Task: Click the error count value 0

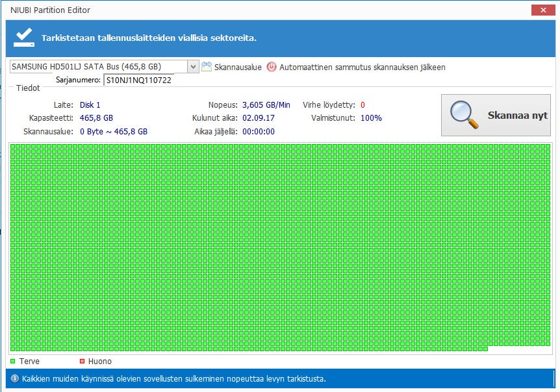Action: (x=363, y=105)
